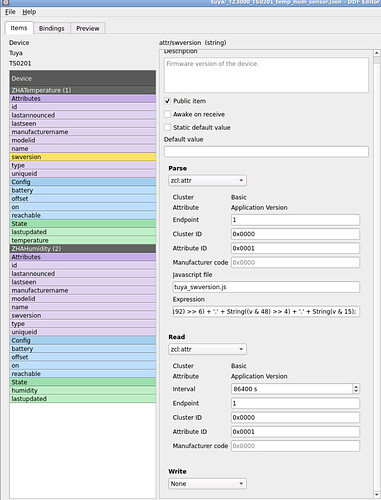Select lastupdated under ZHATemperature State
381x500 pixels.
coord(83,232)
